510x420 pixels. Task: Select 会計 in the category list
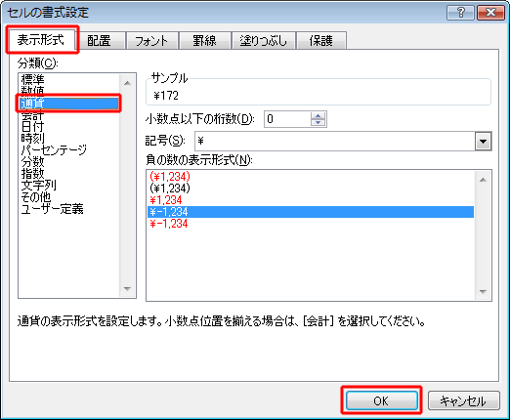(32, 115)
